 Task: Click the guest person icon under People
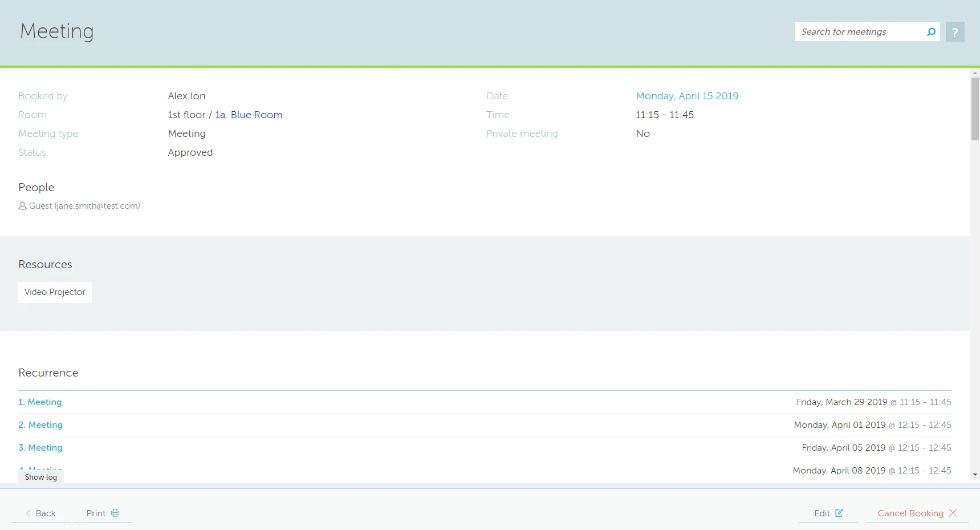click(x=23, y=206)
